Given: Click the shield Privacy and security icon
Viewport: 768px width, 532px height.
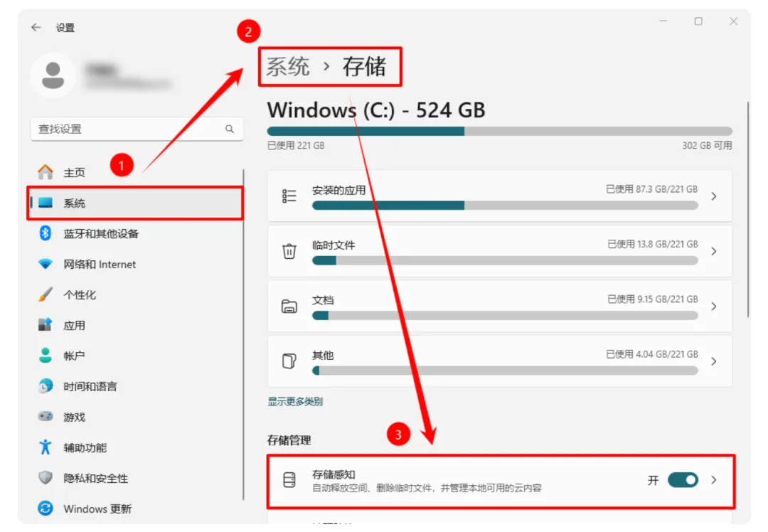Looking at the screenshot, I should point(46,478).
